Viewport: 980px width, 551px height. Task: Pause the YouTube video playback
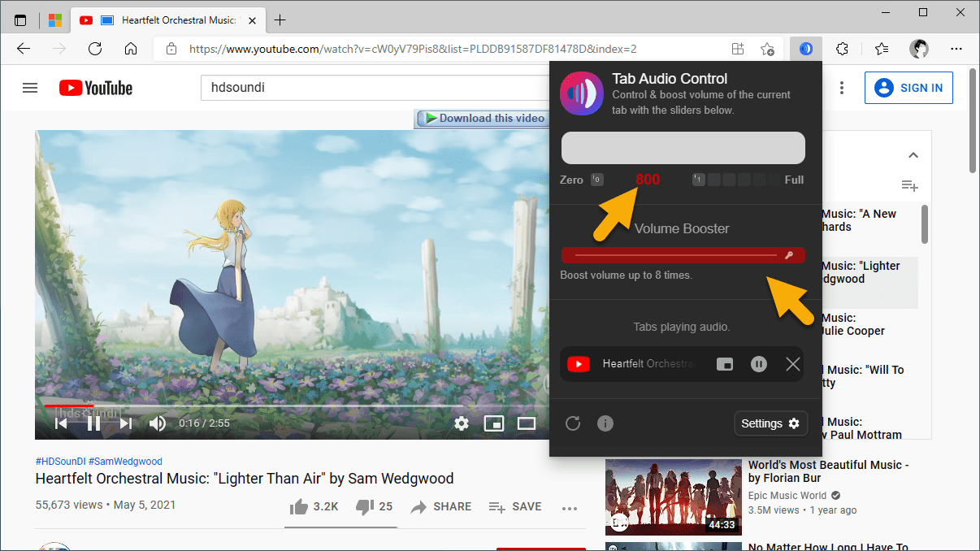93,423
